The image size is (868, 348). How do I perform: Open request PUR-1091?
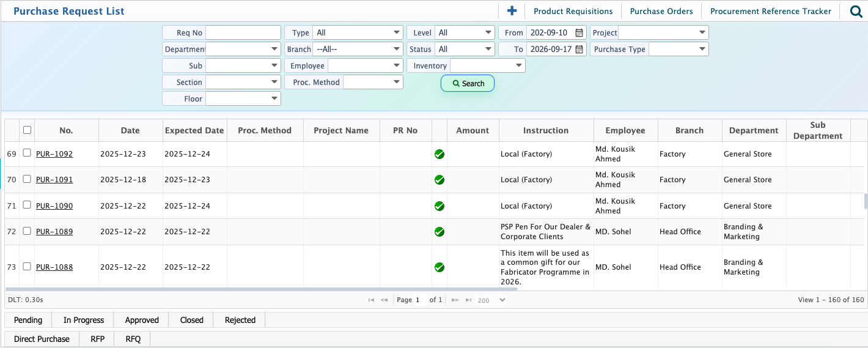[x=54, y=180]
